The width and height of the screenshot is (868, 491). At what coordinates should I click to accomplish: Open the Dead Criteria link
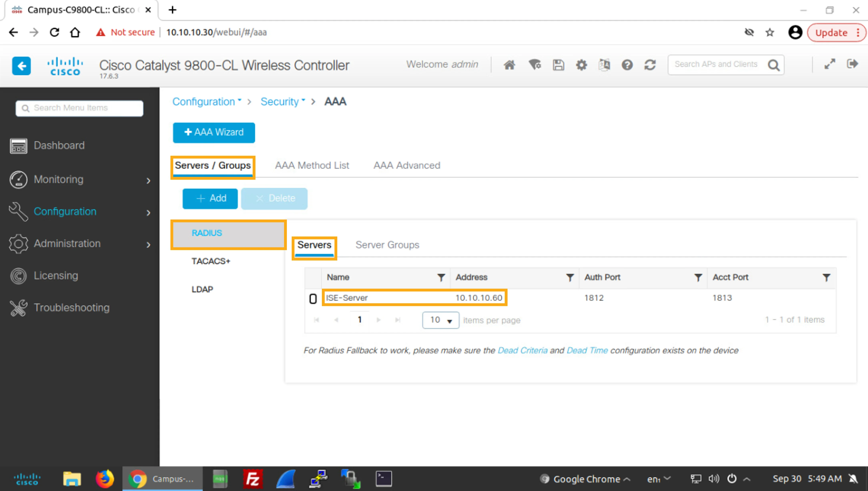click(523, 350)
